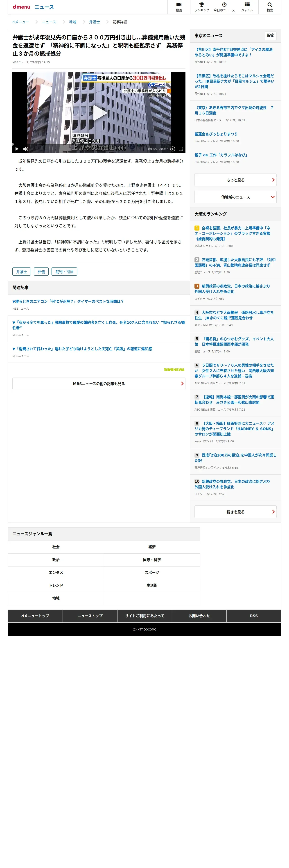Go to 弁護士 breadcrumb

(94, 22)
